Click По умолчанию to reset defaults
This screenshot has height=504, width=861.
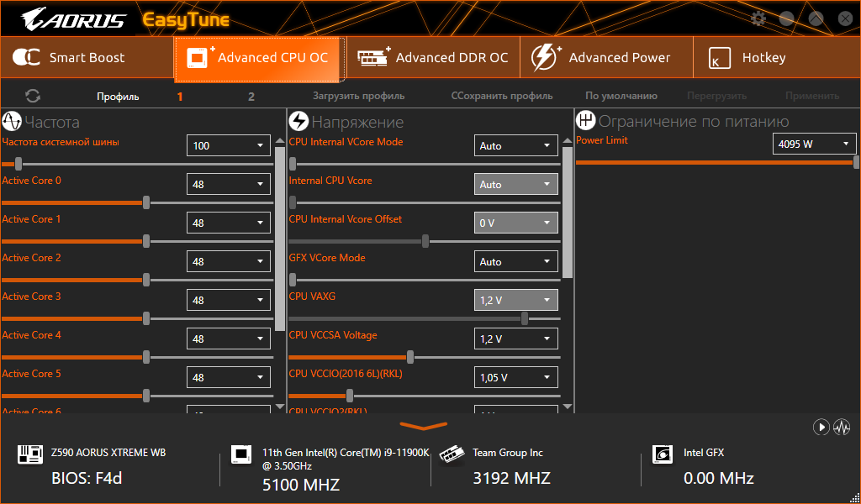621,96
